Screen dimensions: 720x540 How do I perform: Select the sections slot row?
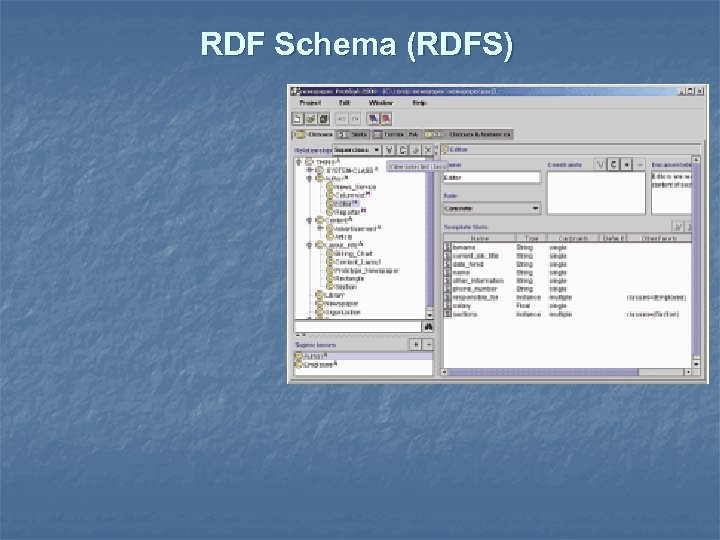pos(567,314)
